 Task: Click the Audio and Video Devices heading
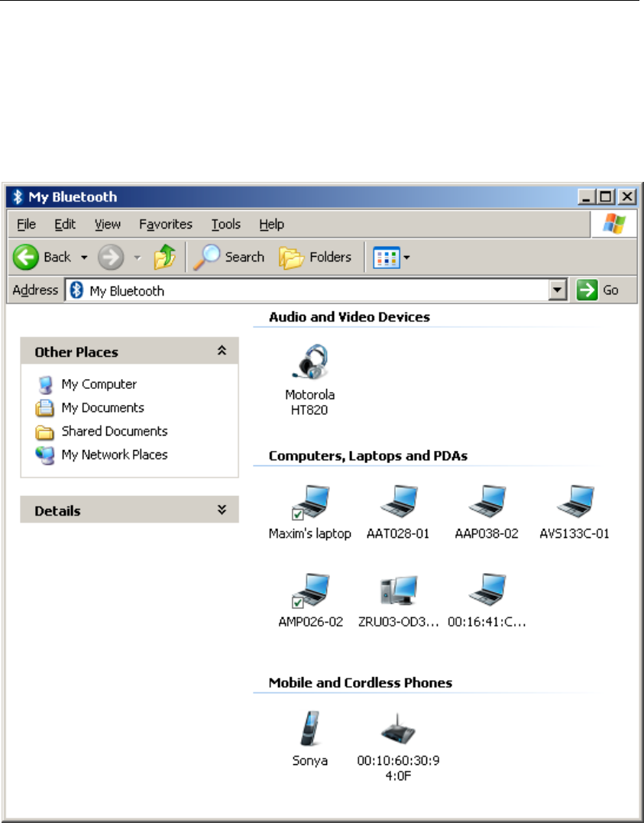[349, 317]
